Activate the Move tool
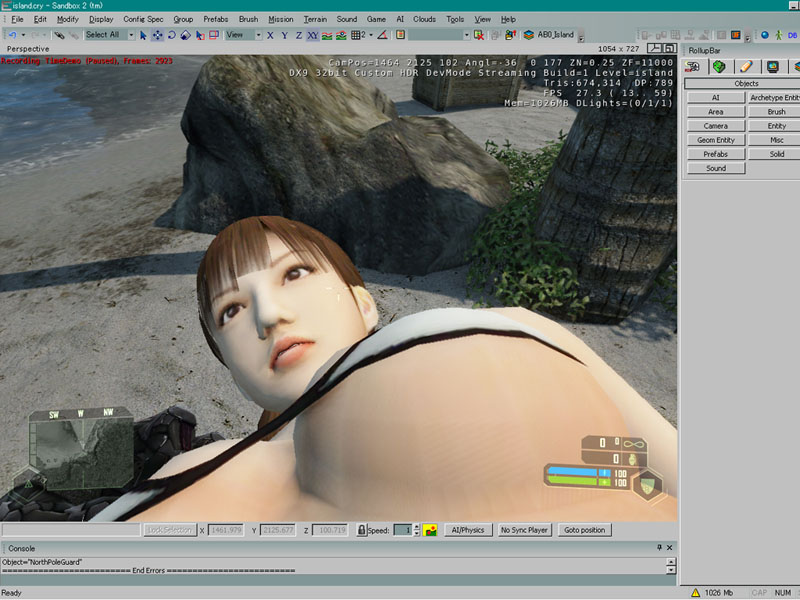The width and height of the screenshot is (800, 600). point(157,35)
